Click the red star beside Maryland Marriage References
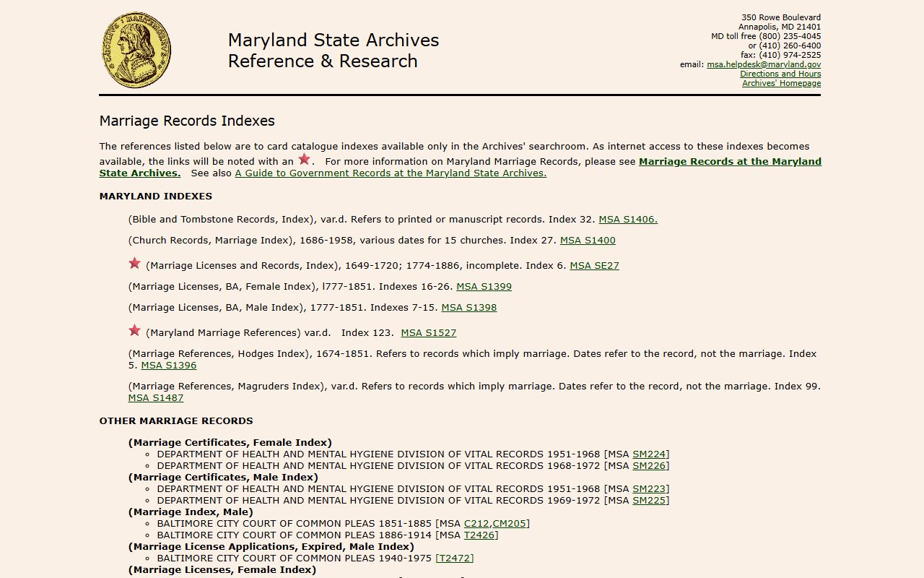Screen dimensions: 924x578 click(134, 331)
